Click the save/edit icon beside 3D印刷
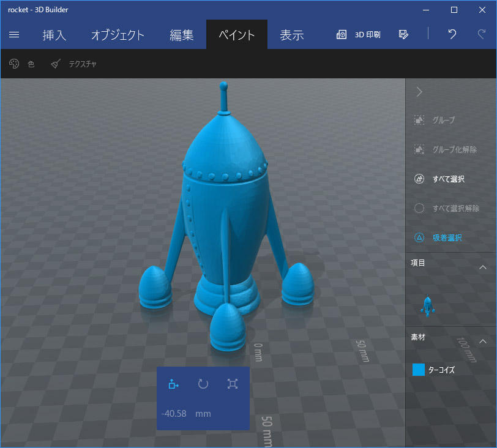 click(x=403, y=34)
